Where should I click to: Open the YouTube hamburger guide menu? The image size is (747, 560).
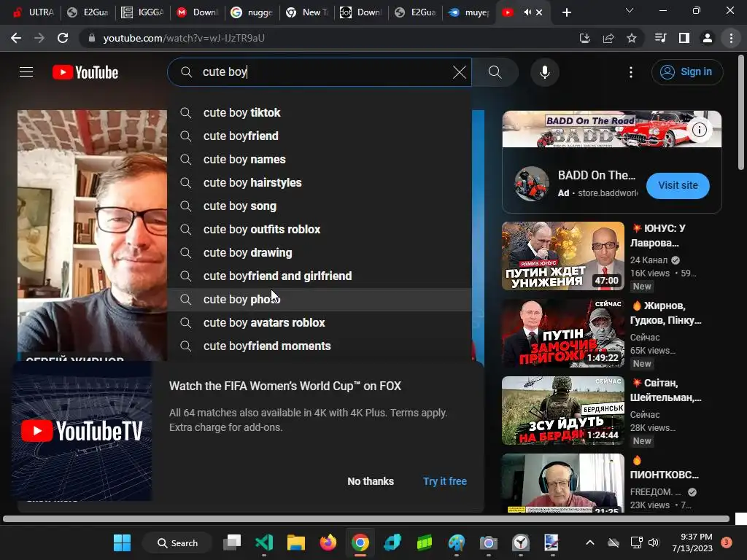pyautogui.click(x=26, y=72)
